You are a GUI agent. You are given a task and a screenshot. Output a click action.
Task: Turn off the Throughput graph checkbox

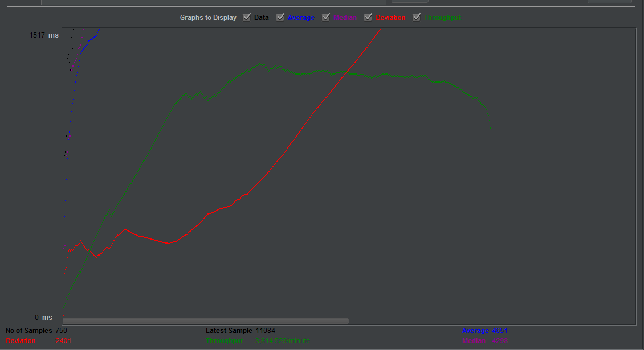(417, 17)
